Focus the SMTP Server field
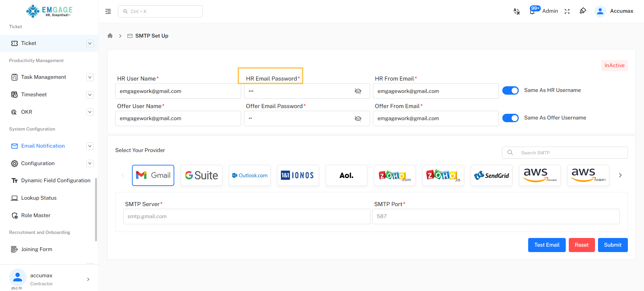Screen dimensions: 644x291 coord(247,216)
